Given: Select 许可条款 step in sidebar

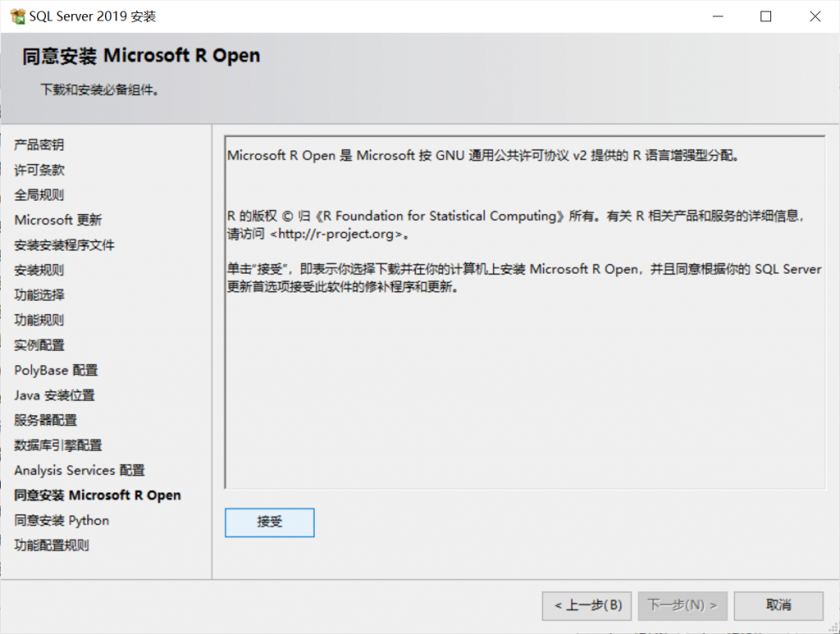Looking at the screenshot, I should pyautogui.click(x=39, y=171).
